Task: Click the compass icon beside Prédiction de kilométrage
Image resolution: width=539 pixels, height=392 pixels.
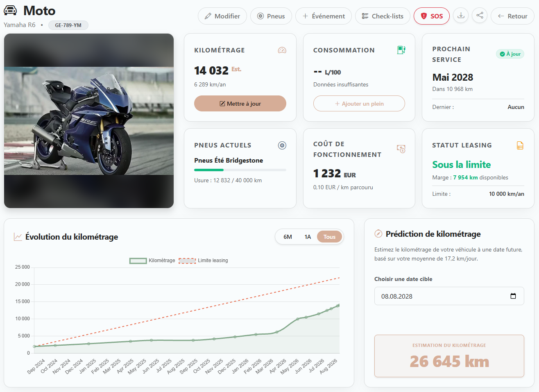Action: coord(378,234)
